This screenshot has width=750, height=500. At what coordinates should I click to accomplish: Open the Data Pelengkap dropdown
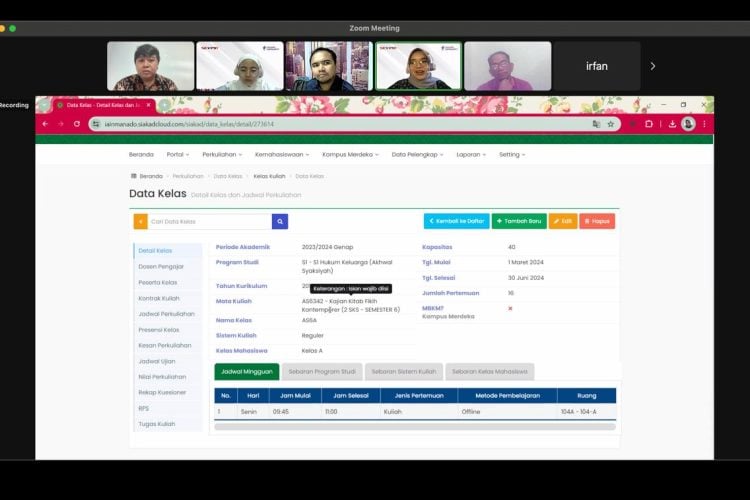pos(416,155)
